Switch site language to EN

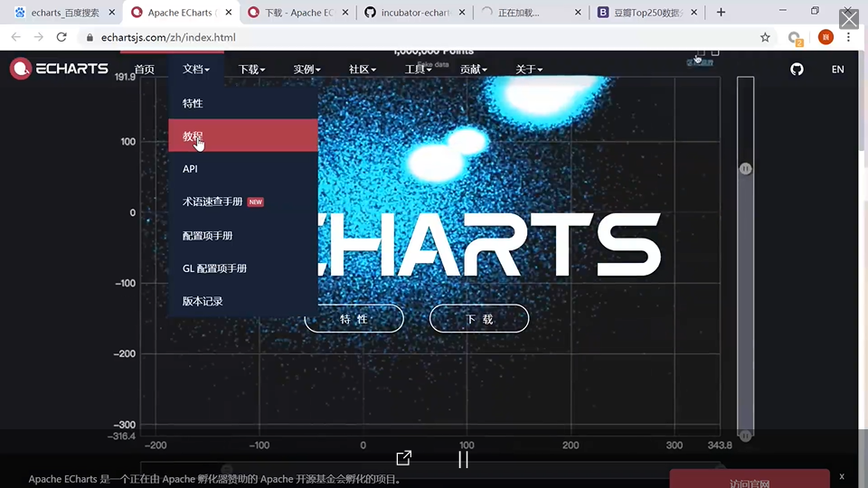point(837,70)
